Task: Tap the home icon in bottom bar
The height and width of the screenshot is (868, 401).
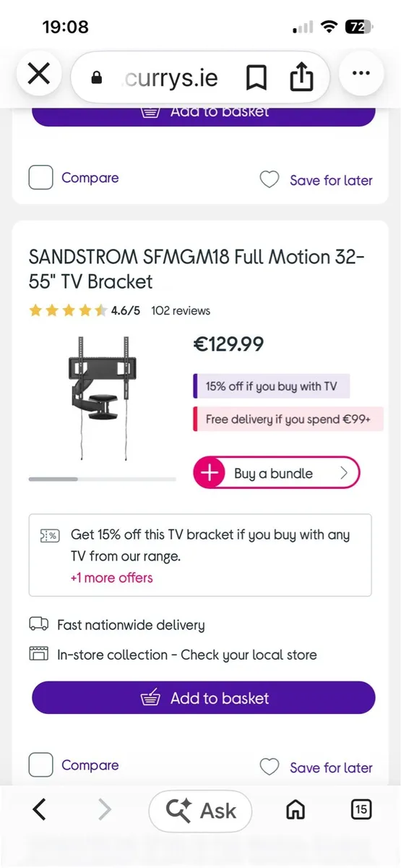Action: click(296, 809)
